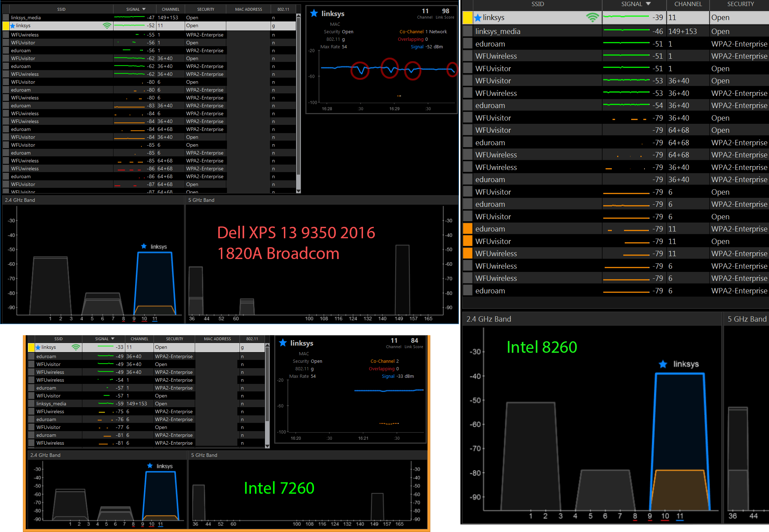Select eduroam -76 row in Intel 7260 window
This screenshot has height=532, width=769.
pos(146,419)
